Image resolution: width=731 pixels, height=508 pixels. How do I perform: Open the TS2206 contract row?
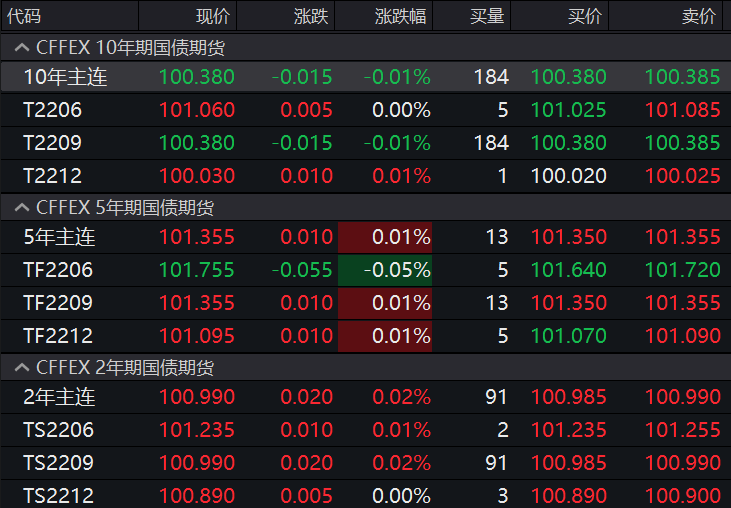[x=58, y=430]
